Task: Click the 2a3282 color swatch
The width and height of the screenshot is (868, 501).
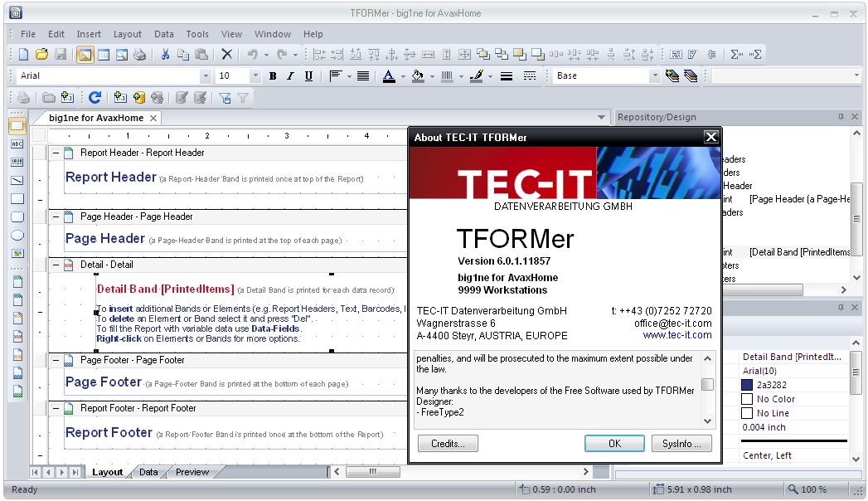Action: 747,385
